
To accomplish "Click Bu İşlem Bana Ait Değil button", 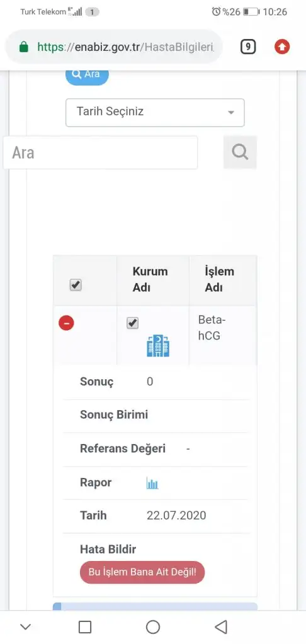I will (142, 572).
